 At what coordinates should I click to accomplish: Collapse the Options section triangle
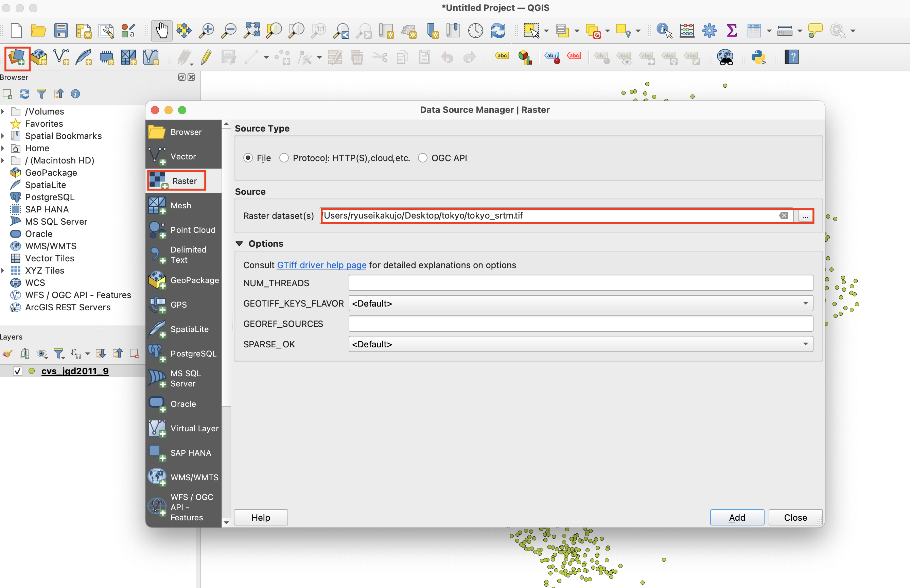tap(239, 244)
